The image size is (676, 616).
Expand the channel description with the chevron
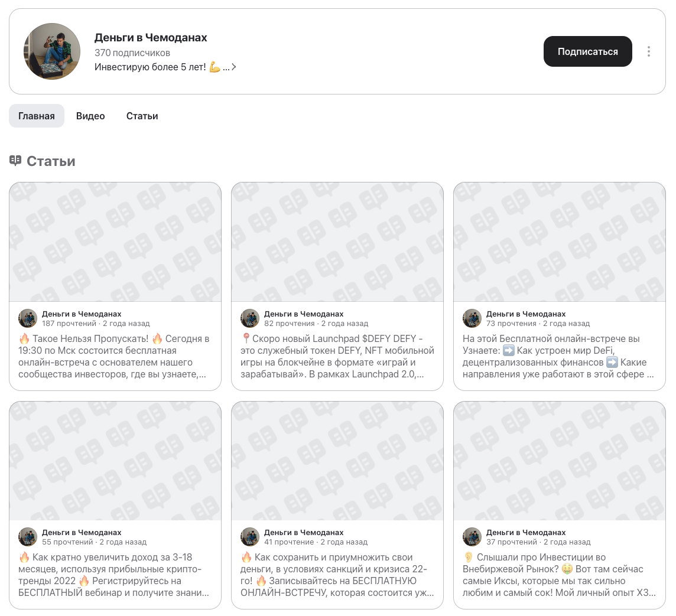click(x=233, y=67)
